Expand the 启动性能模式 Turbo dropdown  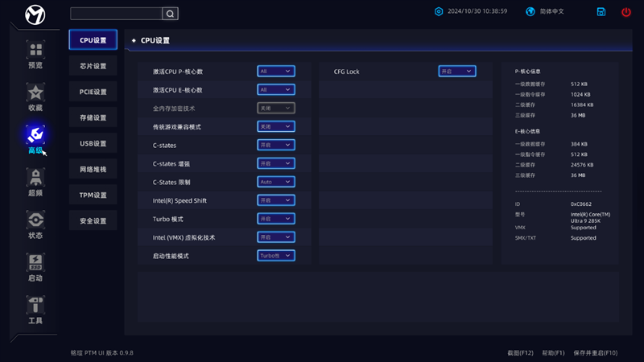click(276, 256)
